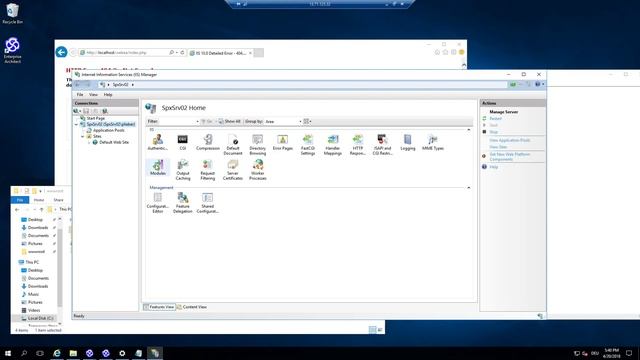Collapse the Management features group

click(x=469, y=188)
